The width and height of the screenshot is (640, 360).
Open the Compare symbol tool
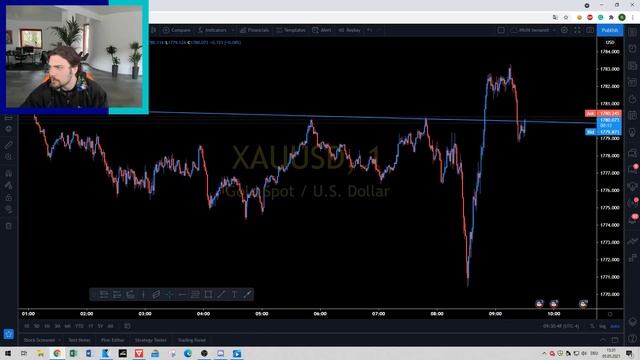(x=176, y=30)
